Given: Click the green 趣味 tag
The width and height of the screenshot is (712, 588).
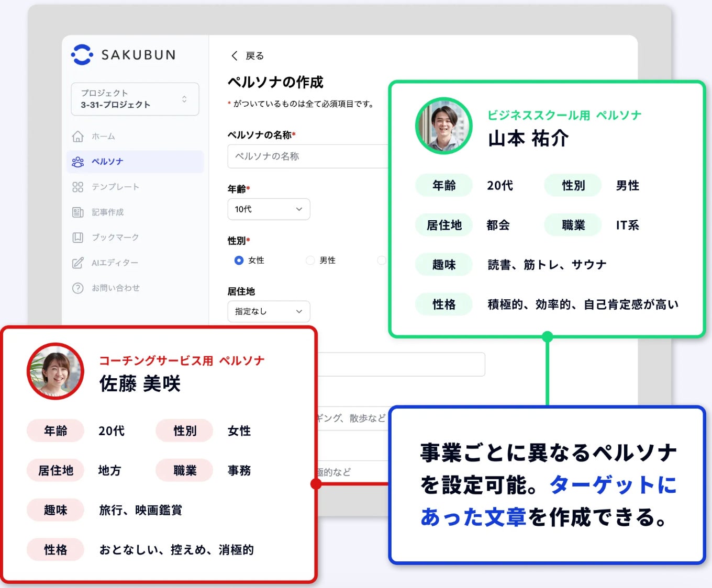Looking at the screenshot, I should [444, 265].
